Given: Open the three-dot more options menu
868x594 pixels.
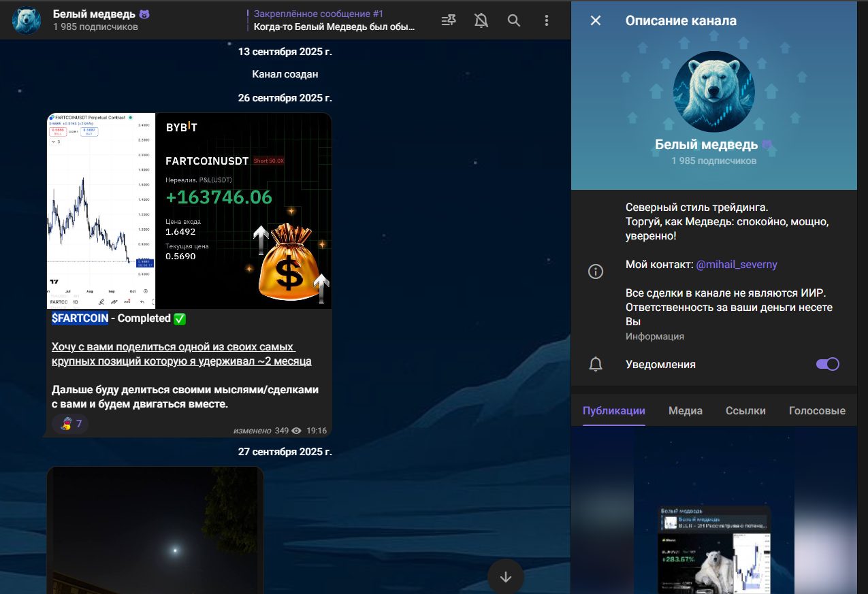Looking at the screenshot, I should (x=546, y=20).
